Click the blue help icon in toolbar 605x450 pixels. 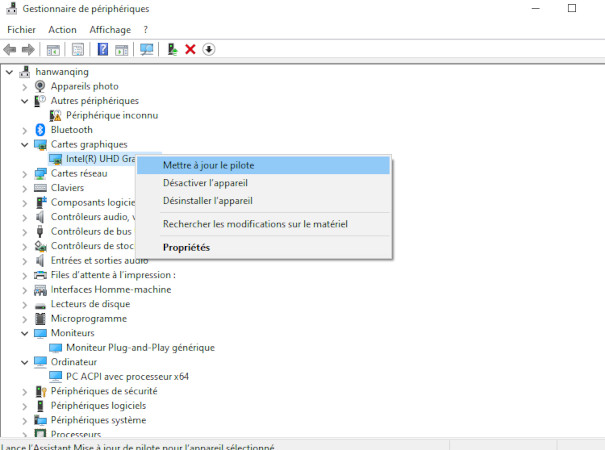tap(102, 49)
